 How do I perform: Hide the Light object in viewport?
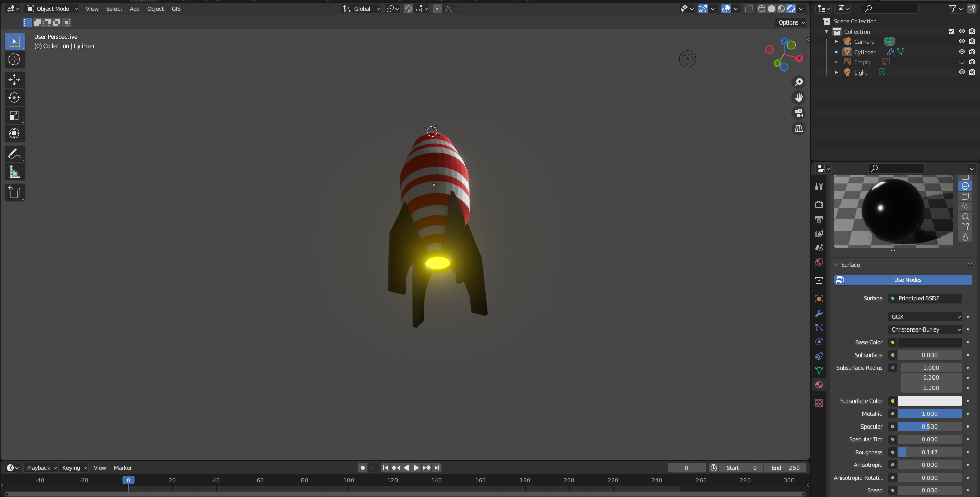(x=962, y=72)
